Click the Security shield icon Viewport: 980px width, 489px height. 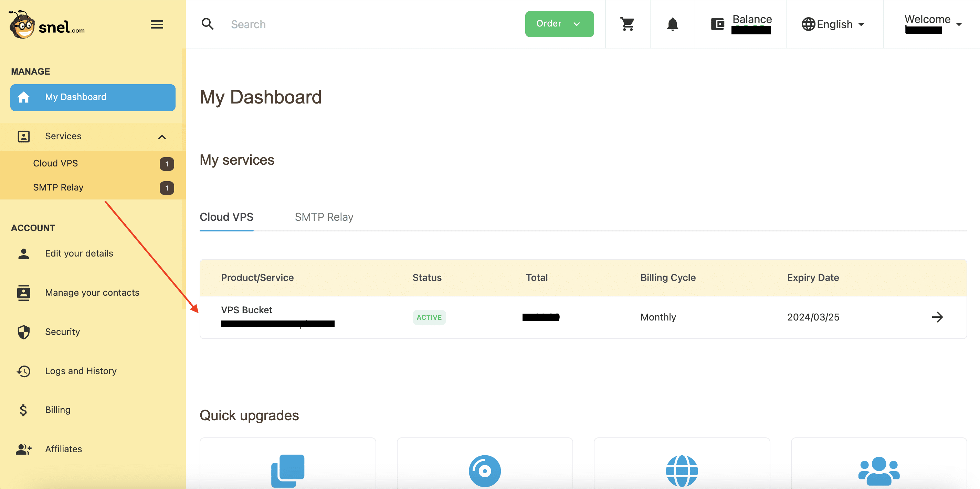(24, 332)
